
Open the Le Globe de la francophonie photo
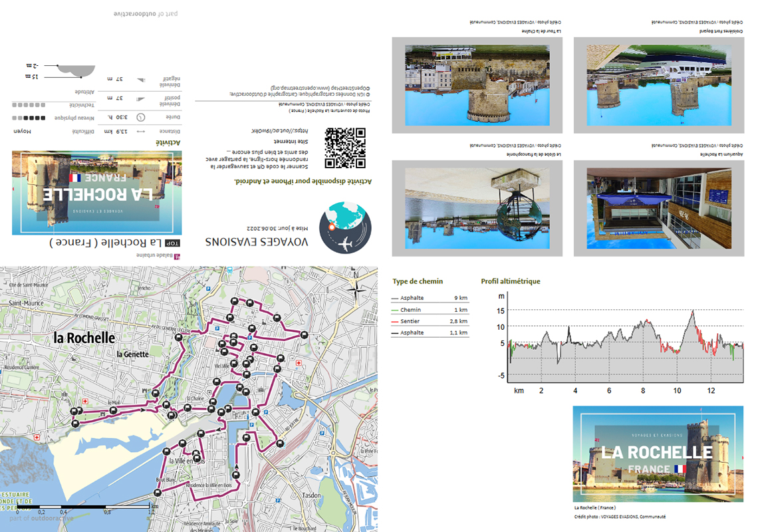(x=477, y=208)
